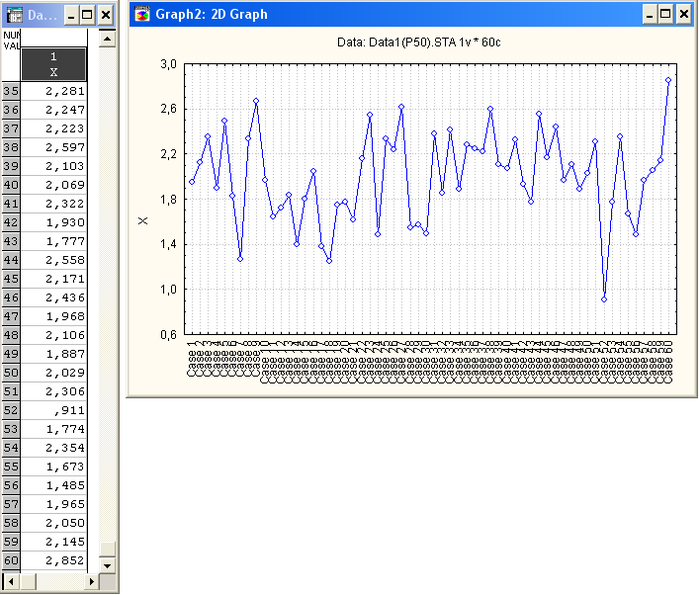Click cell value 2,306
Screen dimensions: 699x595
(53, 391)
